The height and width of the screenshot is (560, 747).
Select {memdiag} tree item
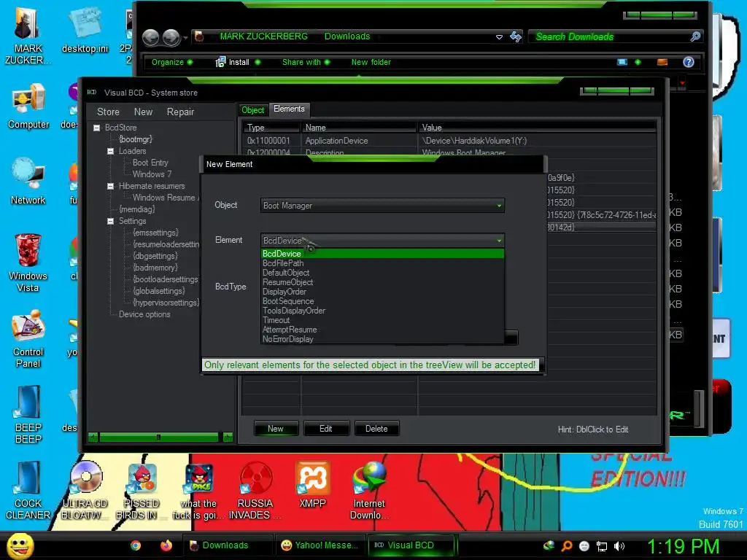pos(136,209)
